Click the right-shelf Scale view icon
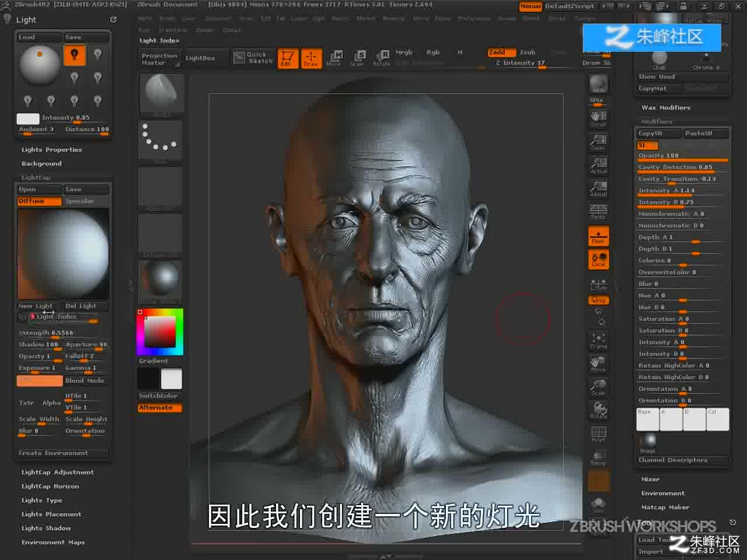The width and height of the screenshot is (747, 560). pos(598,387)
